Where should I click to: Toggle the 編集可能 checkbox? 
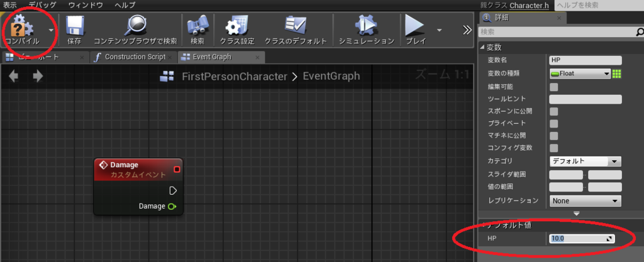[x=553, y=87]
